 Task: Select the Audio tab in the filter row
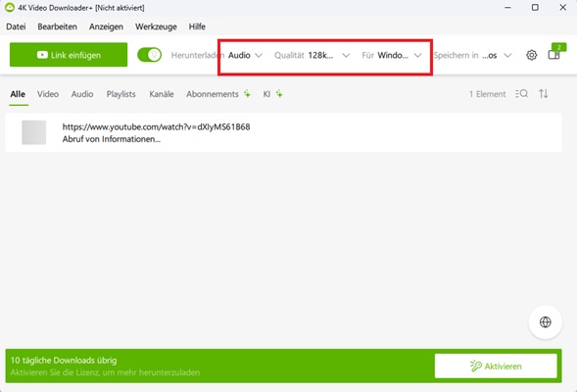pos(82,94)
